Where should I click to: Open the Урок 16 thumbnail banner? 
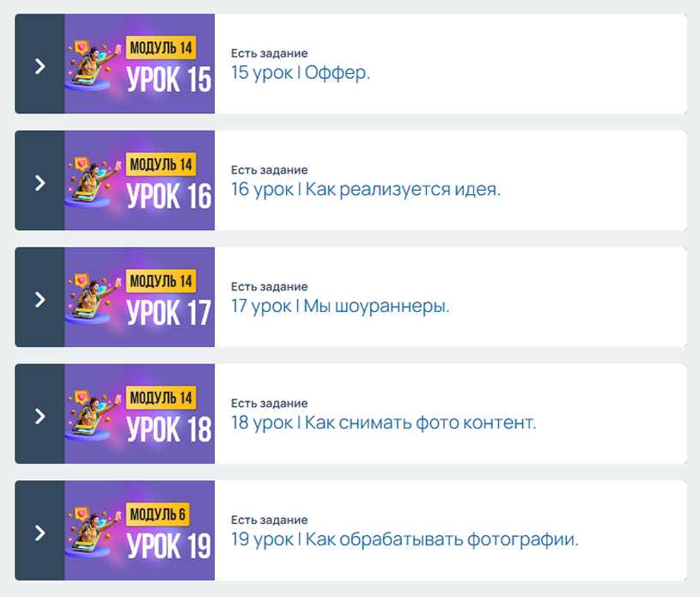coord(140,180)
